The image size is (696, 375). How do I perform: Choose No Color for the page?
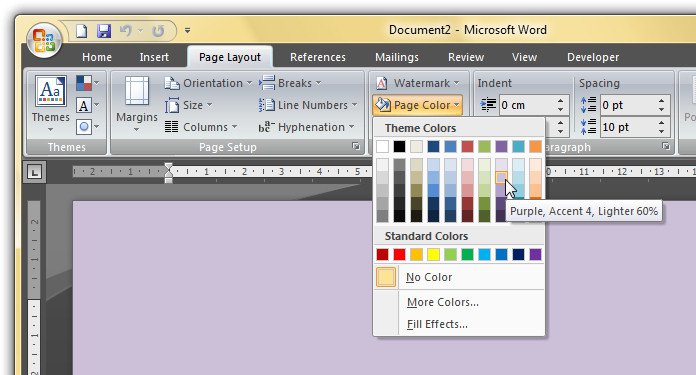(x=459, y=277)
